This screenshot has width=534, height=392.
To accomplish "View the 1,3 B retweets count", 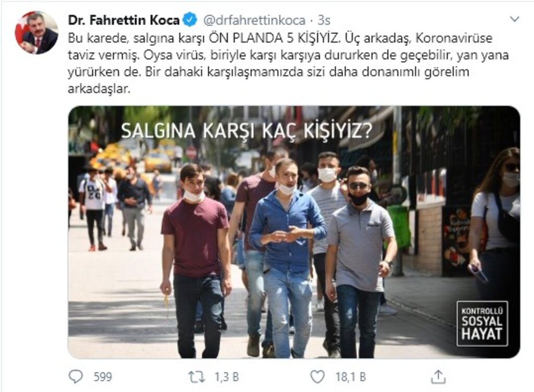I will pyautogui.click(x=226, y=377).
